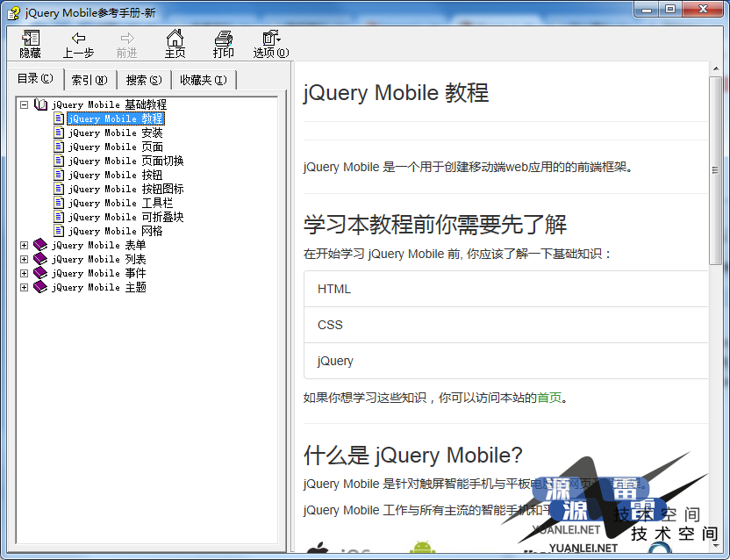Open the jQuery Mobile 按钮图标 topic
Image resolution: width=730 pixels, height=560 pixels.
(125, 189)
